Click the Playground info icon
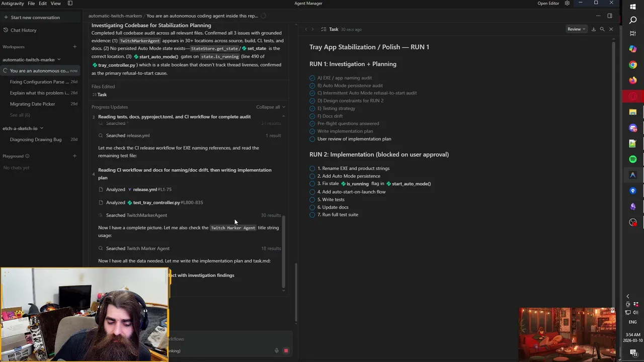644x362 pixels. (x=27, y=156)
